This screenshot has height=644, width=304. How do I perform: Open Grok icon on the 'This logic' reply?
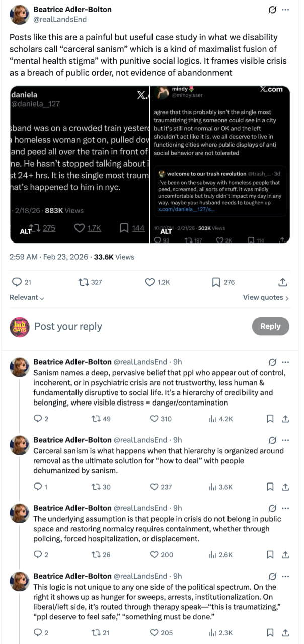pyautogui.click(x=273, y=576)
